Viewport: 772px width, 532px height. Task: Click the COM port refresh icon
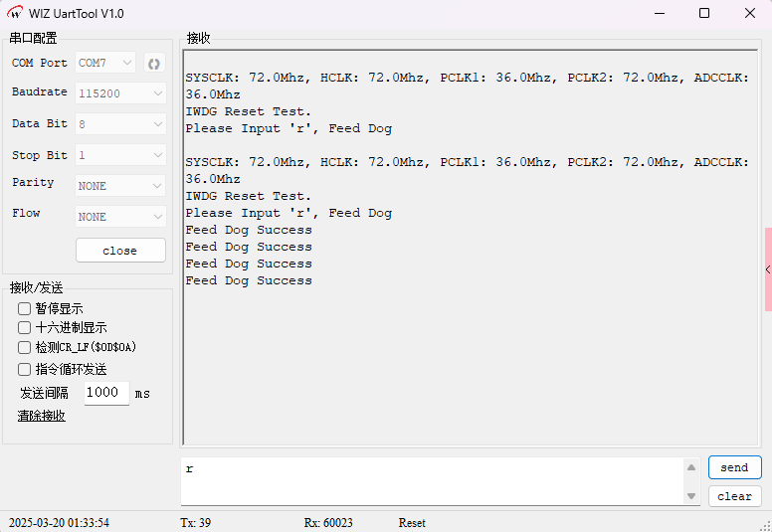(x=154, y=63)
